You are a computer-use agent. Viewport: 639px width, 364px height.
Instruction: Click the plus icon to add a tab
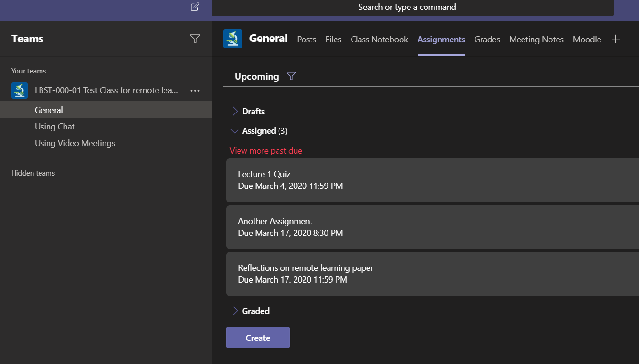click(615, 39)
